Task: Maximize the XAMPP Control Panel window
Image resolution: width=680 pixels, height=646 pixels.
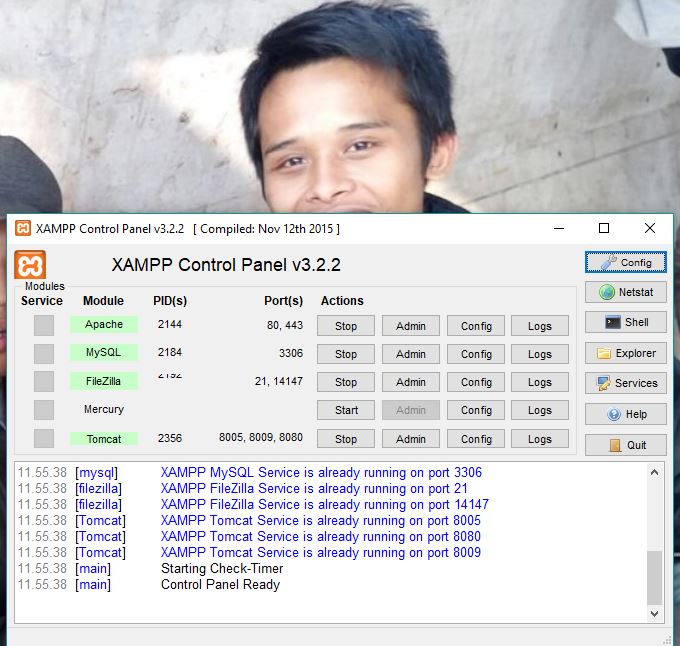Action: tap(604, 228)
